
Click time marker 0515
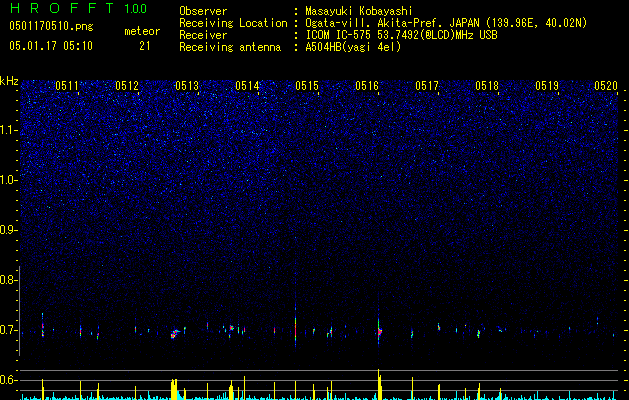307,86
